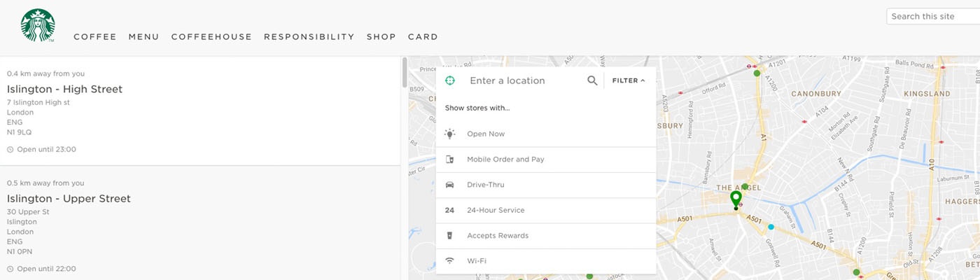Click the clock icon beside Open until 23:00
The height and width of the screenshot is (280, 980).
tap(10, 149)
